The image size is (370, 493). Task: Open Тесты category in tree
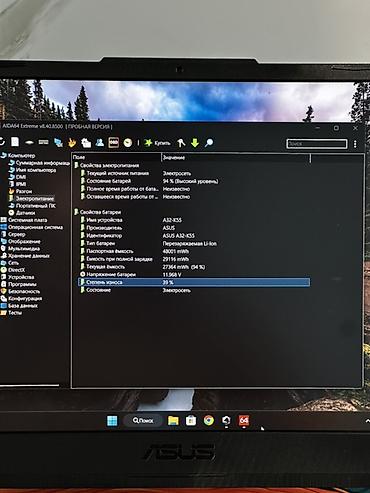11,313
